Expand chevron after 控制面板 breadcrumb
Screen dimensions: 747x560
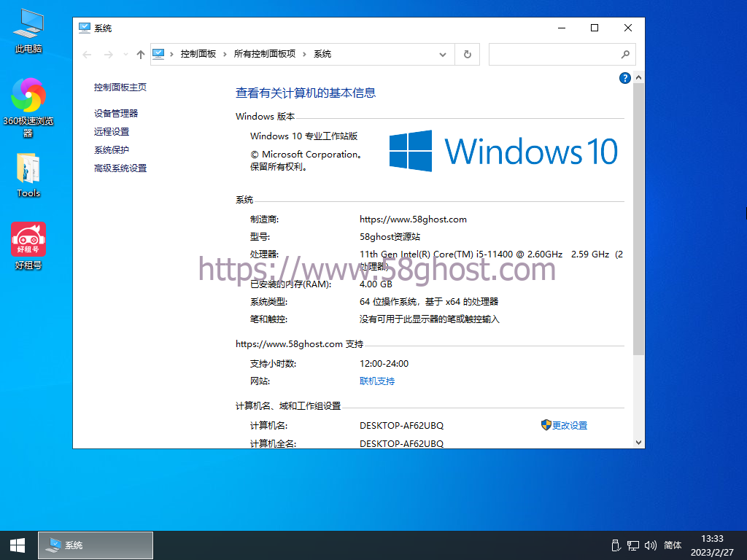pyautogui.click(x=225, y=54)
